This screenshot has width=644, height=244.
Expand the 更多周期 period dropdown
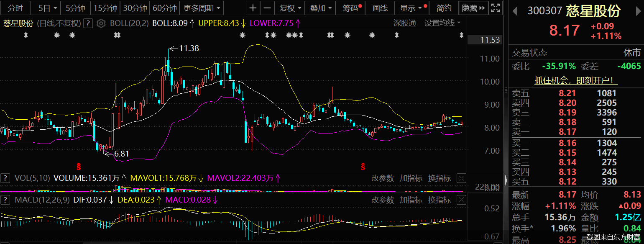pos(202,8)
